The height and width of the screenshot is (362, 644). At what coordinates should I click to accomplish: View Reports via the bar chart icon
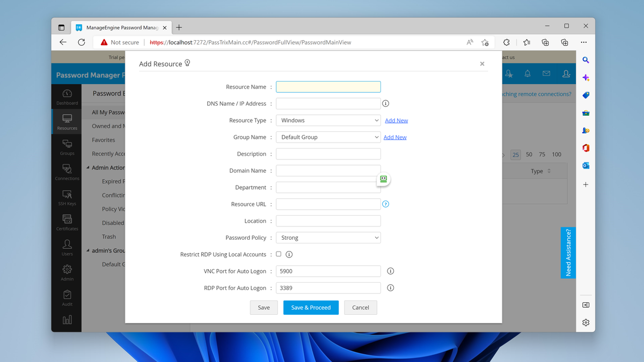(67, 320)
